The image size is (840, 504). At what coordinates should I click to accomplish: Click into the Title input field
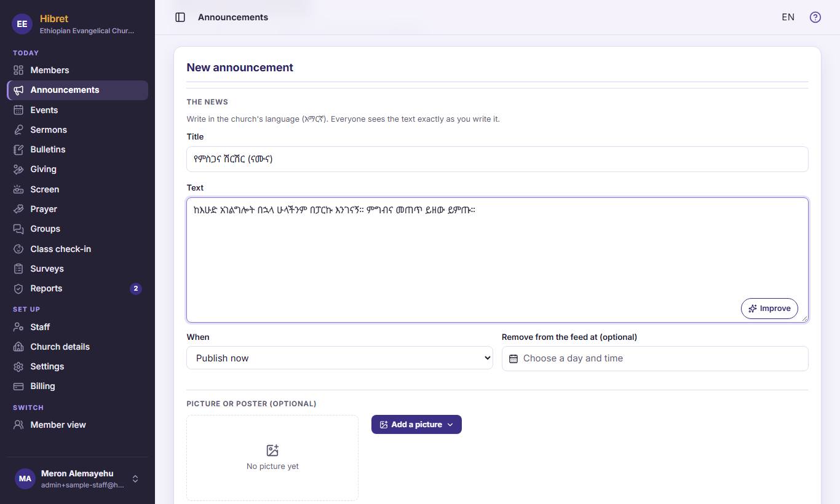click(497, 159)
